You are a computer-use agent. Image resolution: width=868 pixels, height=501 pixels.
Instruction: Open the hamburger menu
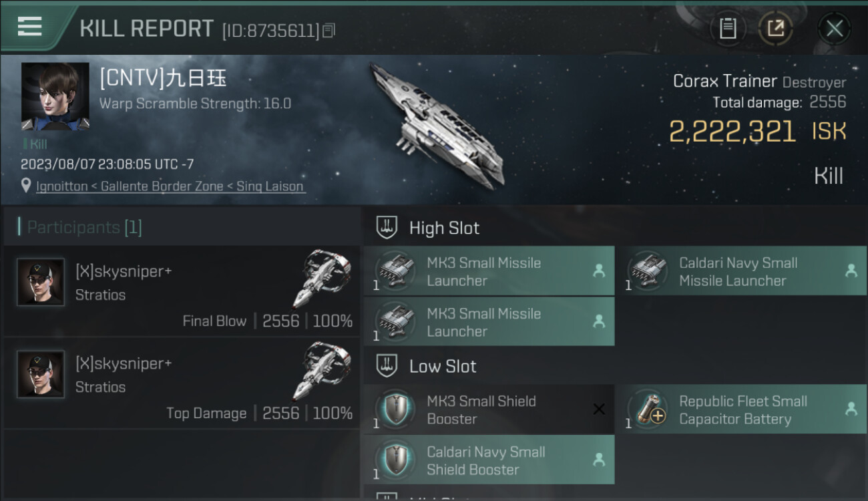[x=30, y=27]
